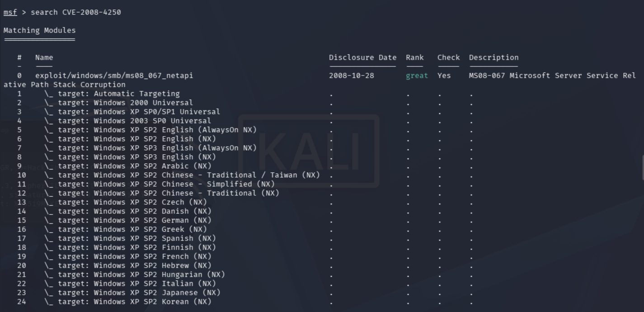The width and height of the screenshot is (644, 312).
Task: Select 'Windows XP SP2 Spanish (NX)' row
Action: click(130, 238)
